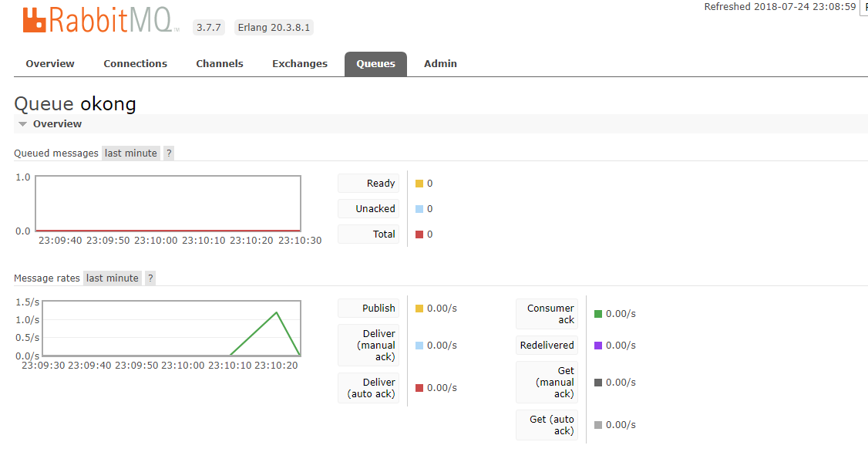Click the RabbitMQ logo
This screenshot has width=868, height=452.
(100, 20)
